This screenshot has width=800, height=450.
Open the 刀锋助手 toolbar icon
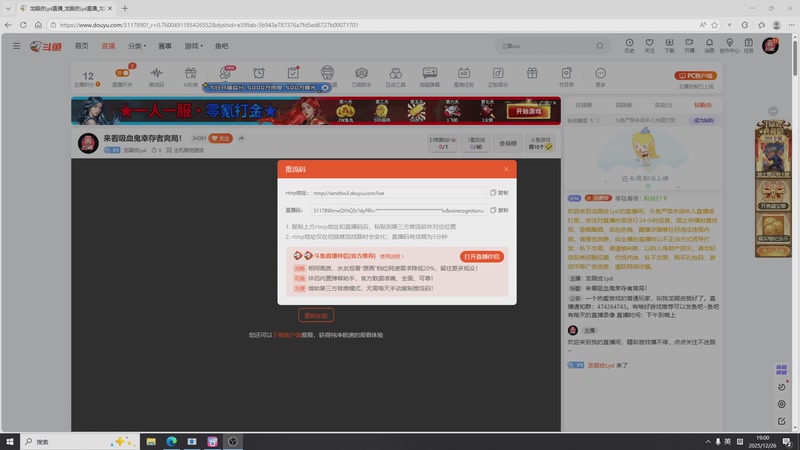coord(361,77)
